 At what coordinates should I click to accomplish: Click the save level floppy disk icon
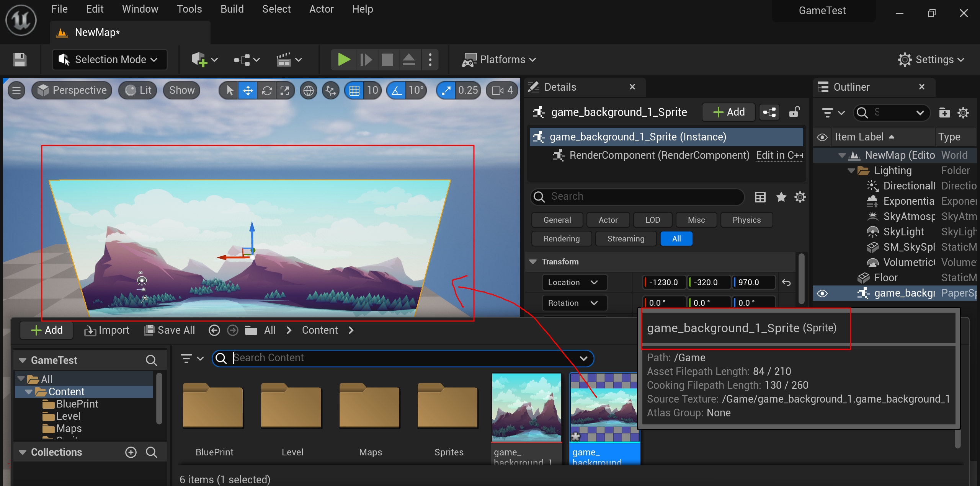tap(20, 60)
